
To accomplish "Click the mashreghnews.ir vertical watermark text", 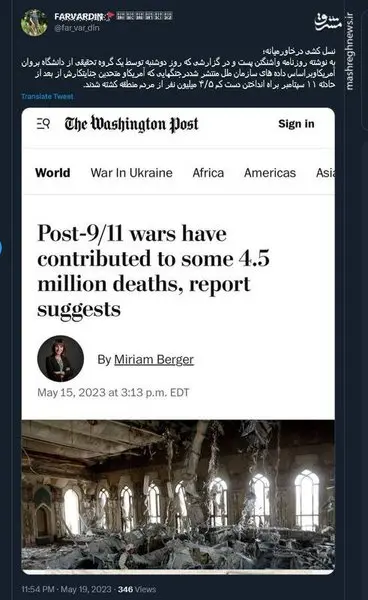I will [x=350, y=51].
